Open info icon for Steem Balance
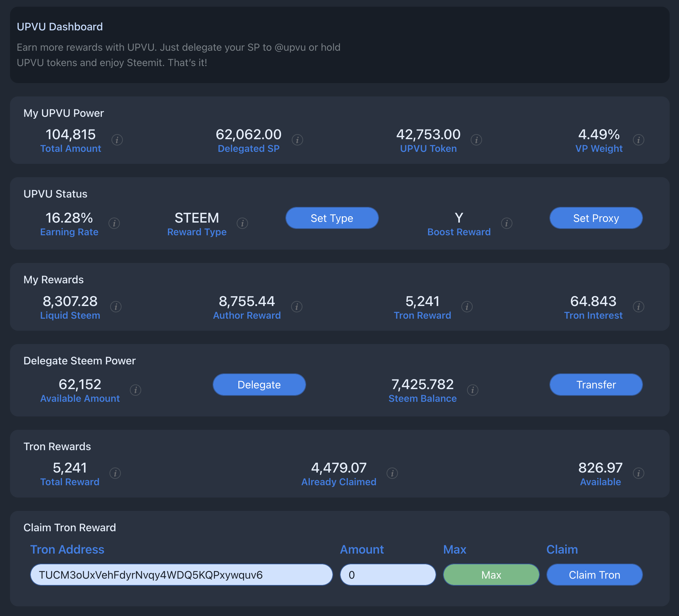Screen dimensions: 679x616 click(473, 390)
